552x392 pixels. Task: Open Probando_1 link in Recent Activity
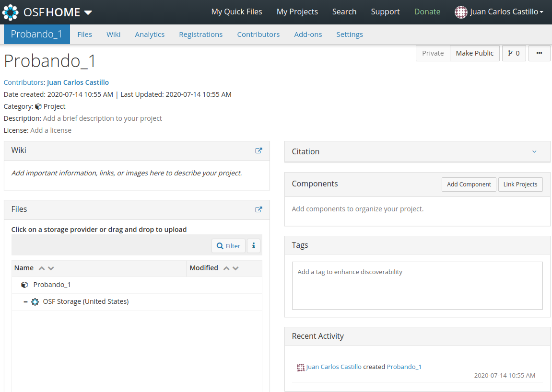404,367
